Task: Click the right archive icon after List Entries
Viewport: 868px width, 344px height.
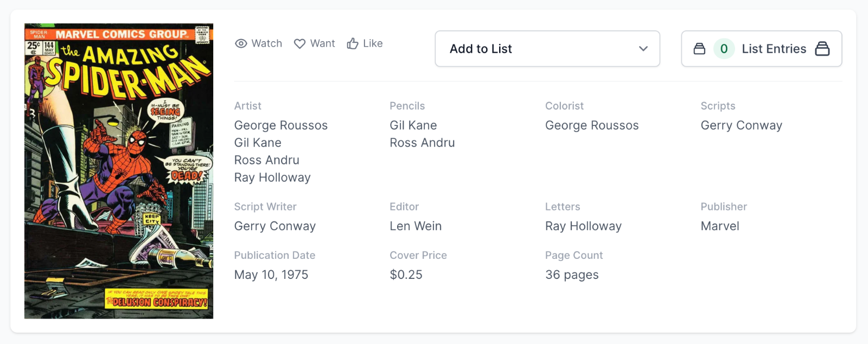Action: tap(822, 49)
